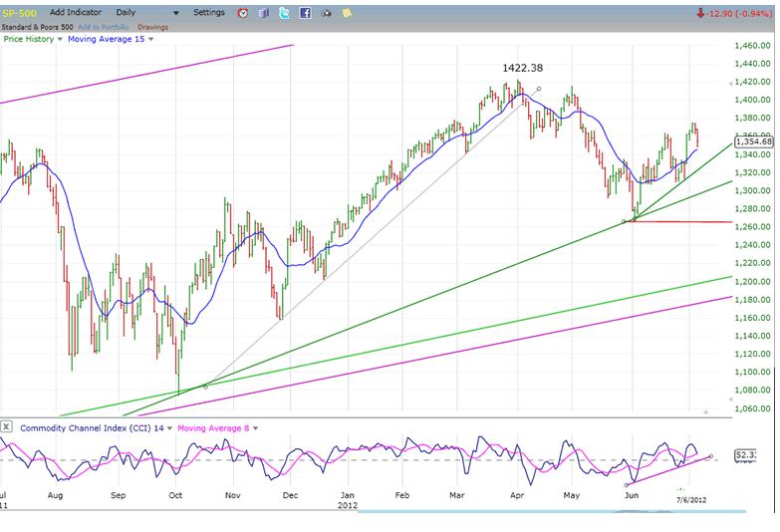Share chart via Facebook icon
Screen dimensions: 780x532
point(305,13)
